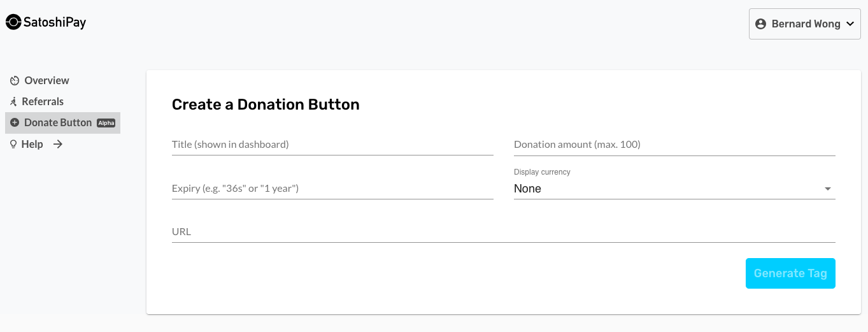Open the Referrals section

tap(43, 102)
